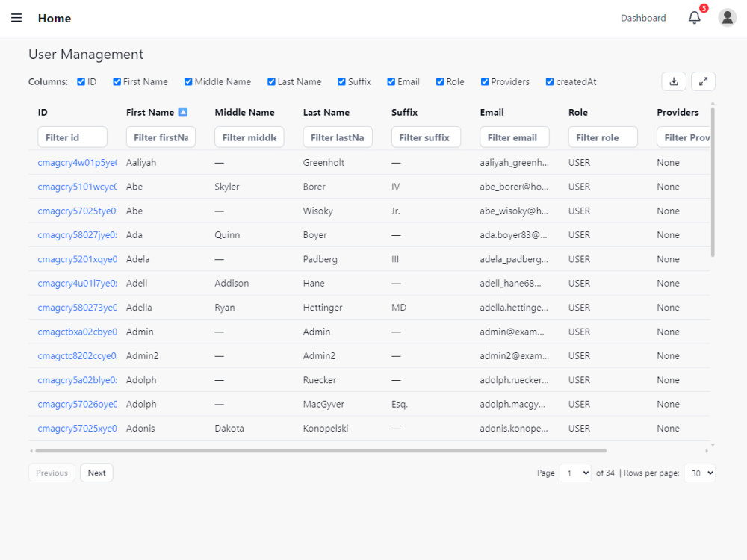The height and width of the screenshot is (560, 747).
Task: Select the Greenholt last name cell
Action: click(x=324, y=162)
